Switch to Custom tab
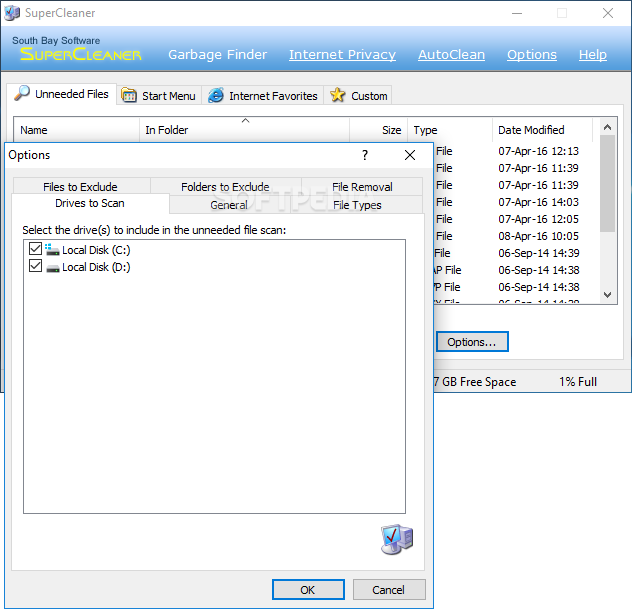 (358, 96)
